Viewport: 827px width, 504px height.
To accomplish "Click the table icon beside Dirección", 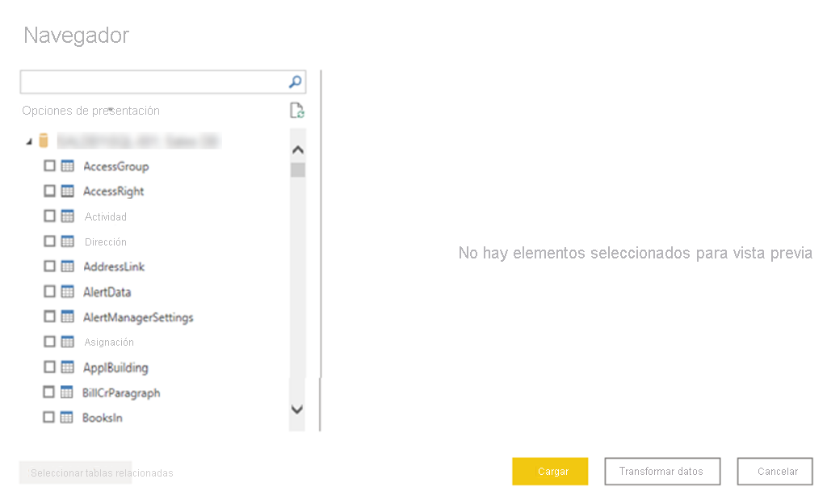I will coord(68,241).
